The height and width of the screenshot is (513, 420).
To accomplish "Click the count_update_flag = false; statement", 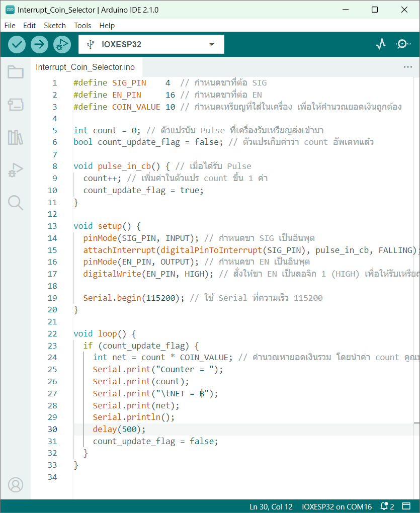I will click(x=155, y=442).
